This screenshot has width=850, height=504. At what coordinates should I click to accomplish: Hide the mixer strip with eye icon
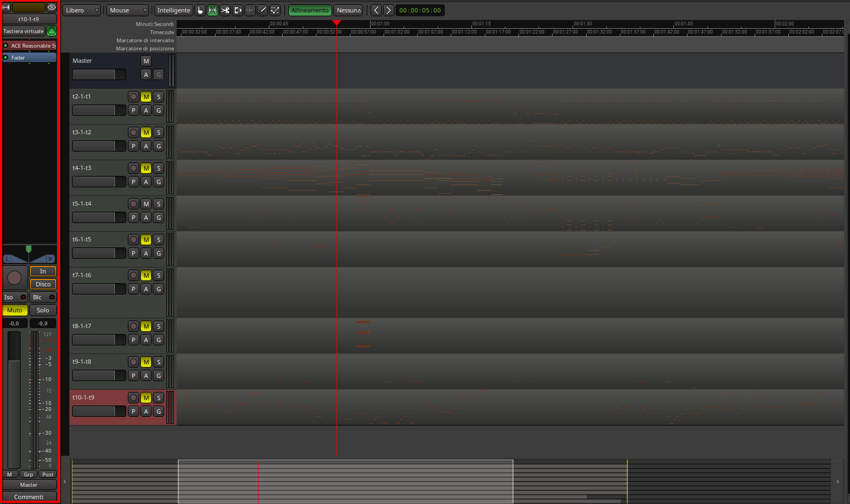[51, 8]
